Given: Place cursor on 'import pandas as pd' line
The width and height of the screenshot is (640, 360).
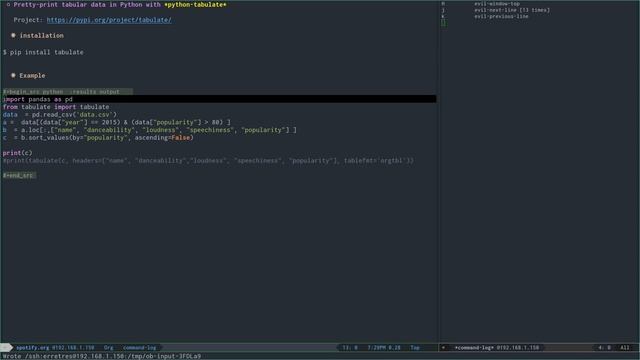Looking at the screenshot, I should point(219,99).
